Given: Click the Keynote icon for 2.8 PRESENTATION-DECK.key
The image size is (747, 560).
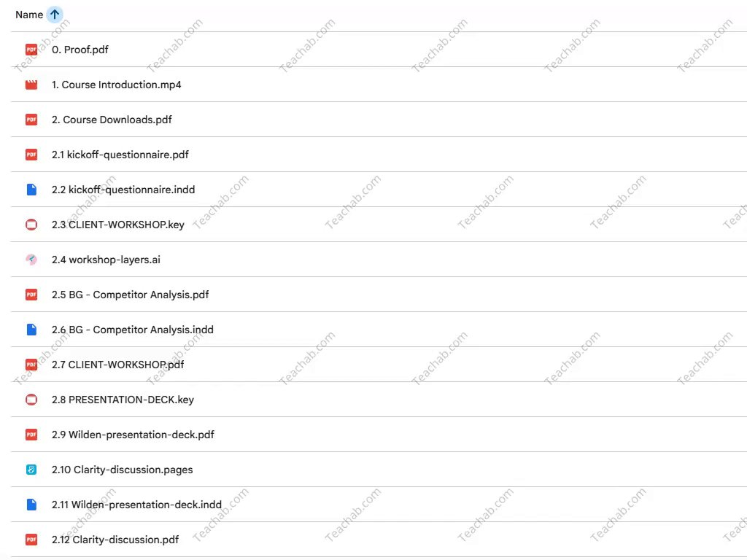Looking at the screenshot, I should point(31,400).
